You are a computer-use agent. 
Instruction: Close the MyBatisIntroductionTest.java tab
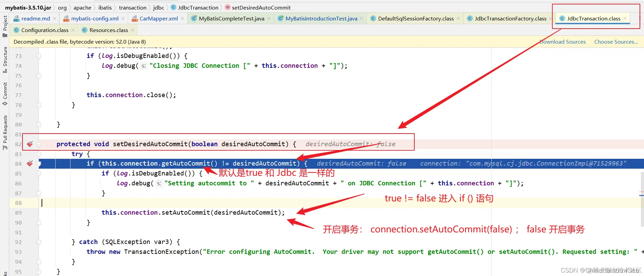(x=362, y=18)
